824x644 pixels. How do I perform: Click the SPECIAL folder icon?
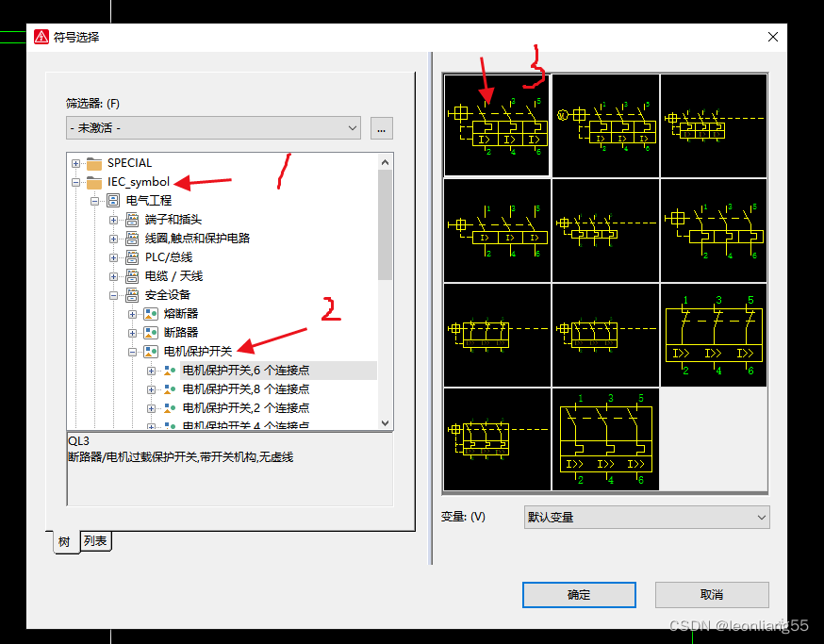click(x=94, y=163)
